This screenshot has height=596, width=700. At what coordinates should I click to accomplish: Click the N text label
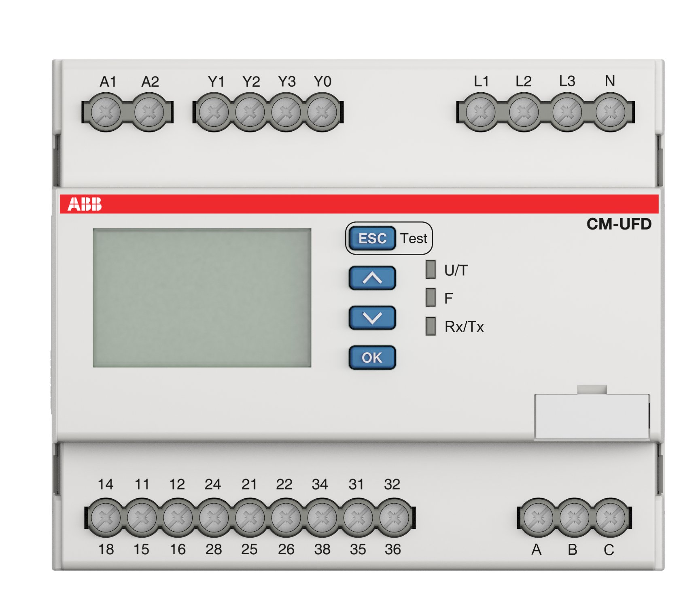pyautogui.click(x=610, y=81)
